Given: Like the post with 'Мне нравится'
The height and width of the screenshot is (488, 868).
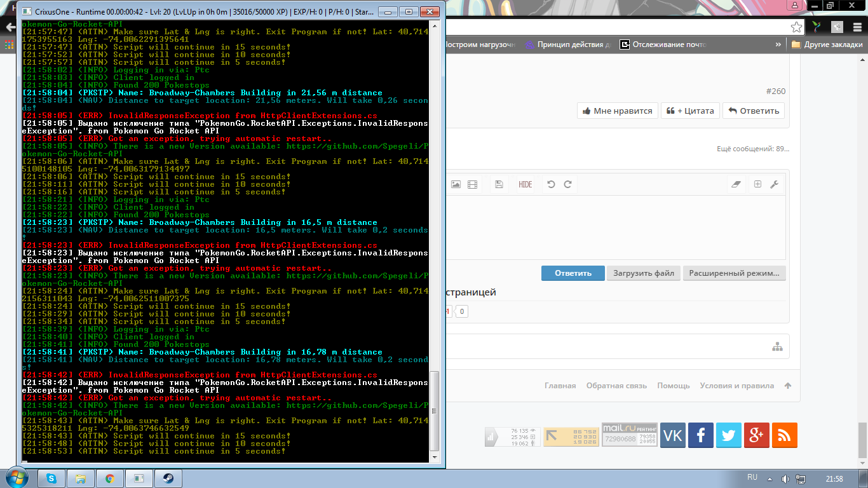Looking at the screenshot, I should coord(618,111).
